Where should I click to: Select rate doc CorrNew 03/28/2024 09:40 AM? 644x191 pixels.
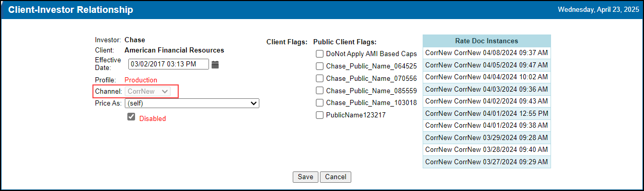click(486, 150)
